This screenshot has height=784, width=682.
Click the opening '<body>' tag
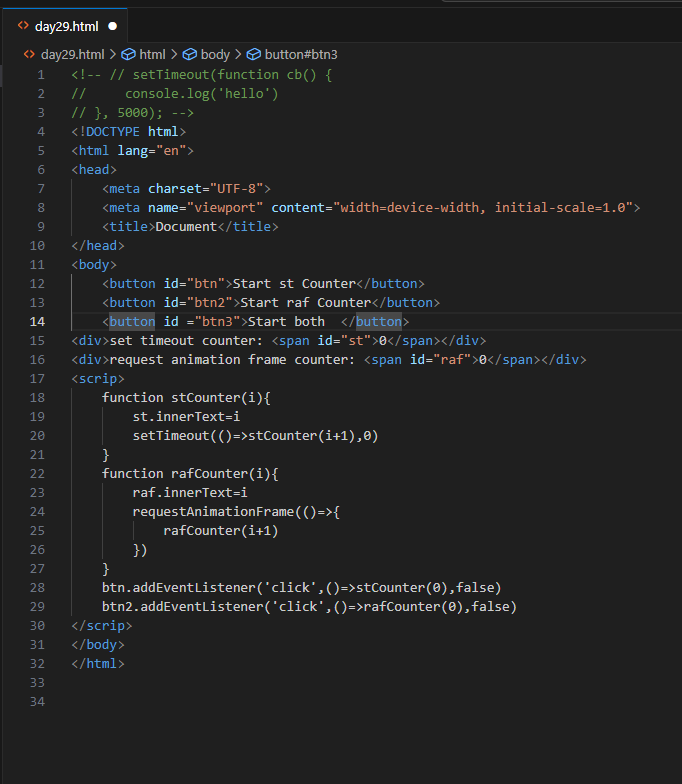(x=94, y=264)
